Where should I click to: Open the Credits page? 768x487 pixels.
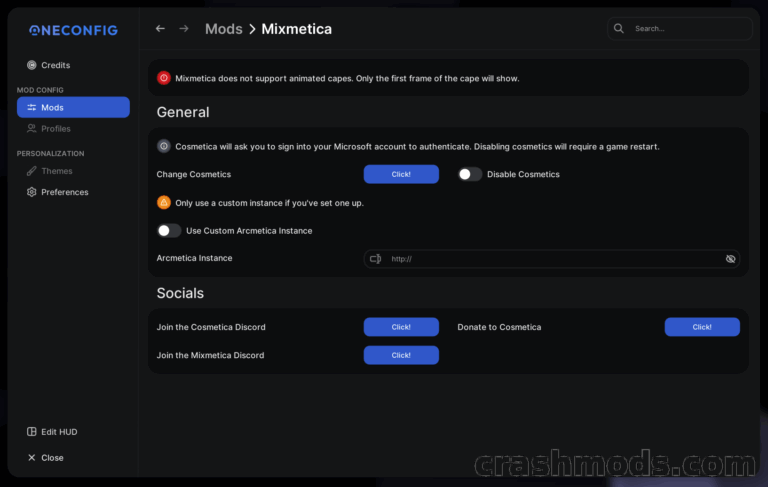[x=48, y=65]
